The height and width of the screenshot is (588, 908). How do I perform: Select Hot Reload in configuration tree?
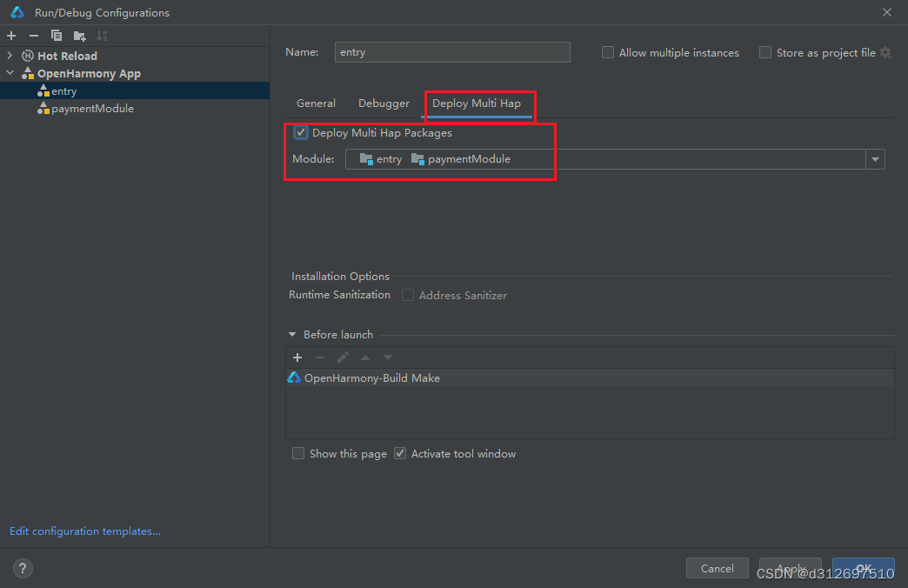pos(67,57)
